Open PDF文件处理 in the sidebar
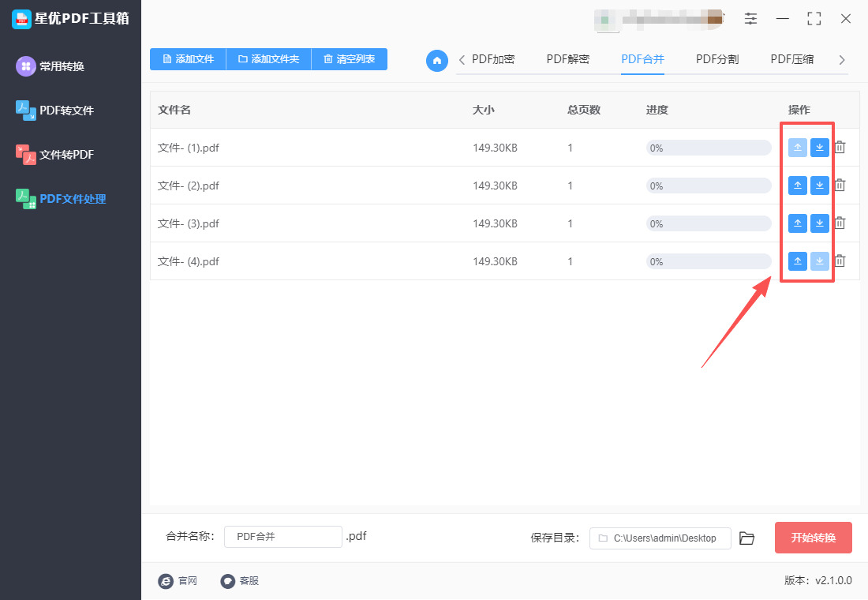 coord(61,198)
